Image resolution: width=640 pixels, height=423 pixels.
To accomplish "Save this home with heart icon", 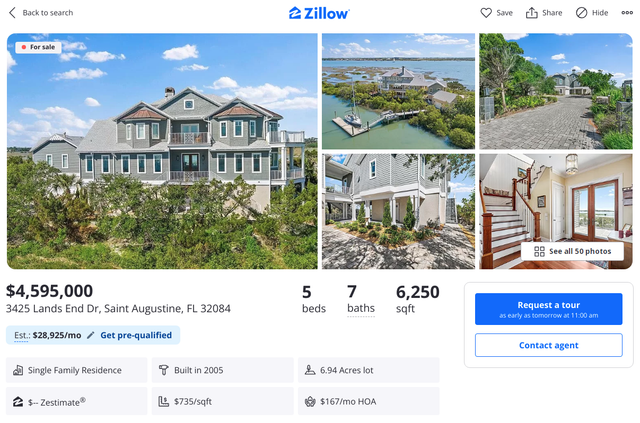I will (486, 13).
